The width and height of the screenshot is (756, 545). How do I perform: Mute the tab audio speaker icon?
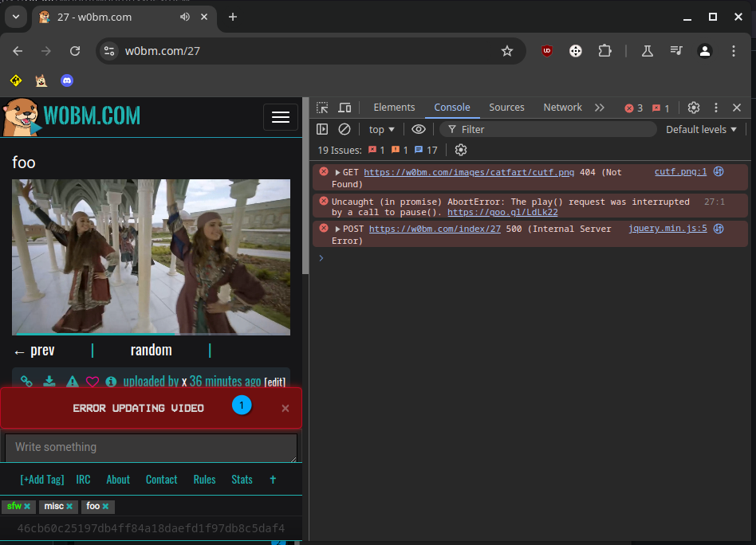(185, 17)
